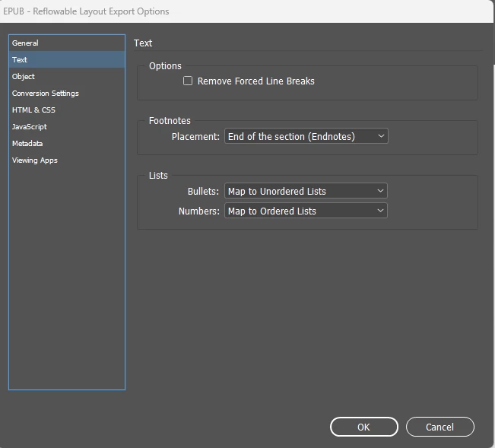Open the Metadata category

(67, 143)
